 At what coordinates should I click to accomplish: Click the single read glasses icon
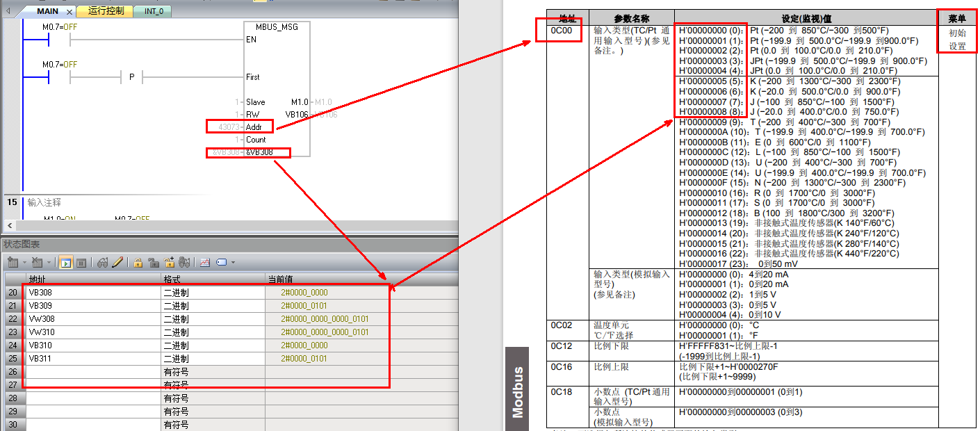coord(103,263)
